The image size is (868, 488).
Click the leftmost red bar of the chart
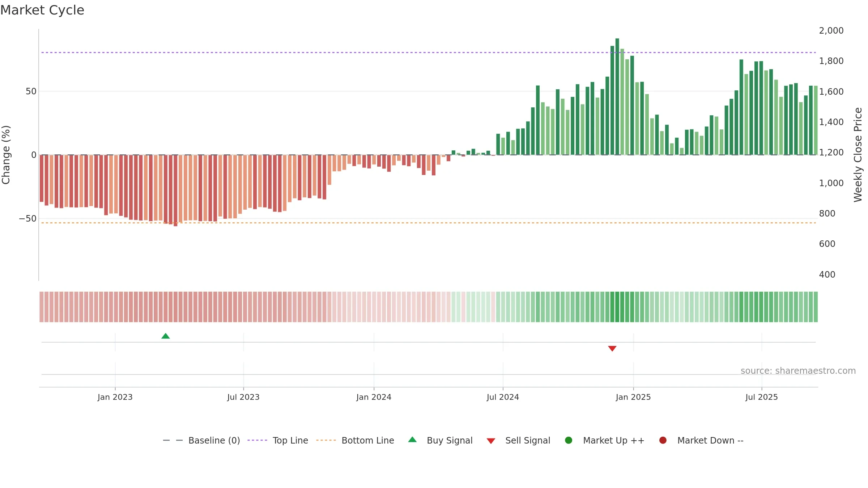42,178
